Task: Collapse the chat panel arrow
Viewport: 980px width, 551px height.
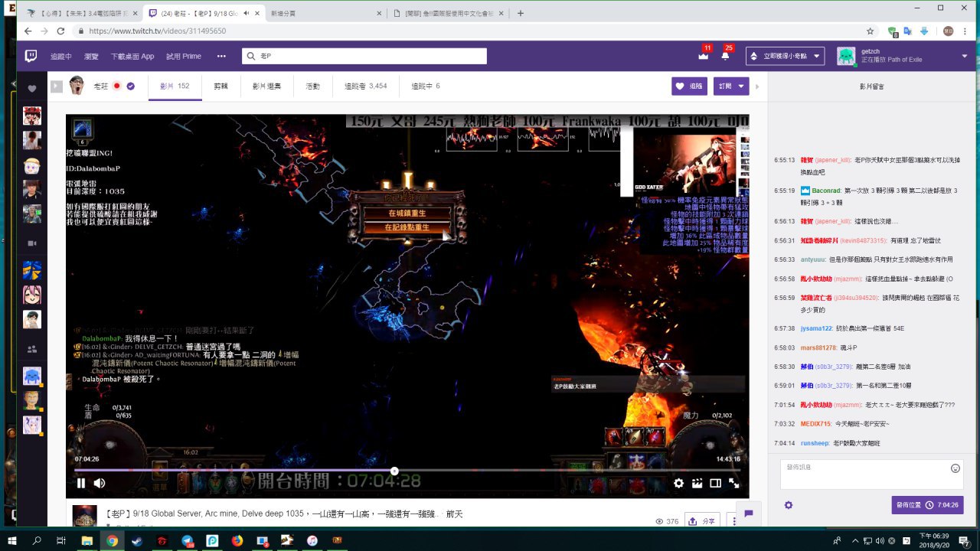Action: [758, 86]
